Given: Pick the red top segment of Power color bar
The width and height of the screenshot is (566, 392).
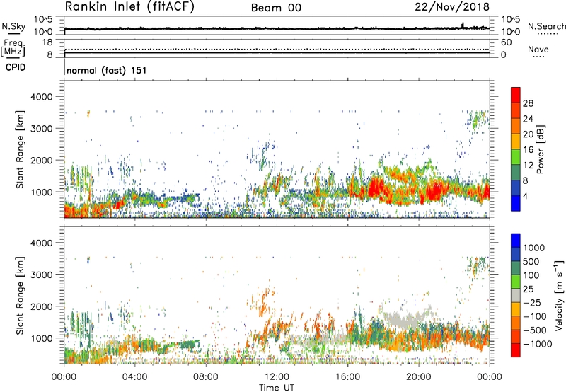Looking at the screenshot, I should 516,96.
